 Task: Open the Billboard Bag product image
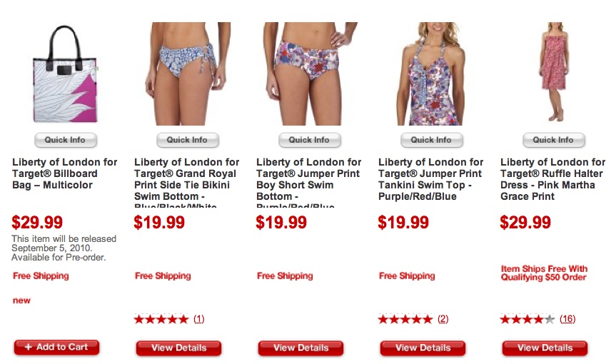point(65,74)
